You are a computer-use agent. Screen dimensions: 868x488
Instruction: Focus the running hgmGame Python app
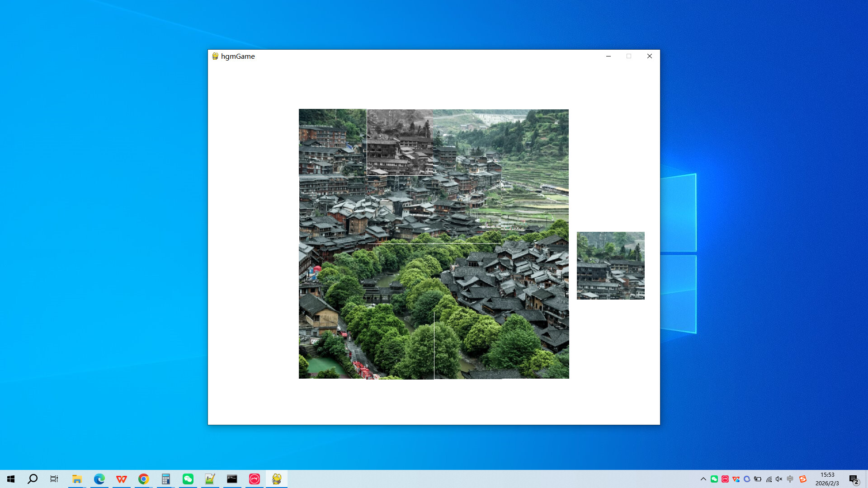(277, 479)
